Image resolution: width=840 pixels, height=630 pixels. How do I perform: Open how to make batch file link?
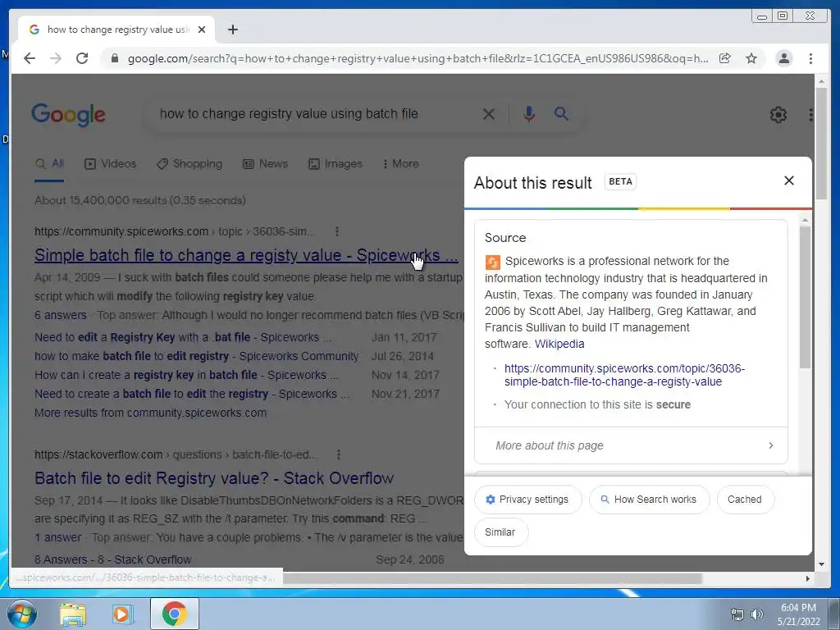197,356
